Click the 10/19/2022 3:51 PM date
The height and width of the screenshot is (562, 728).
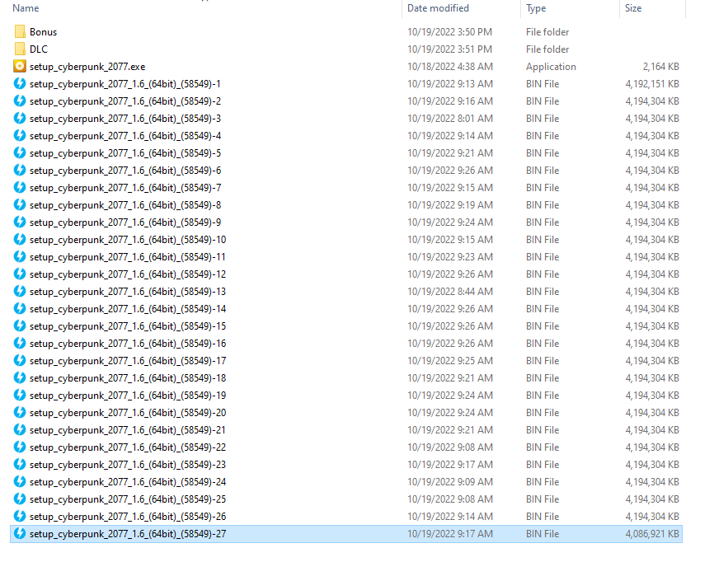click(x=449, y=49)
